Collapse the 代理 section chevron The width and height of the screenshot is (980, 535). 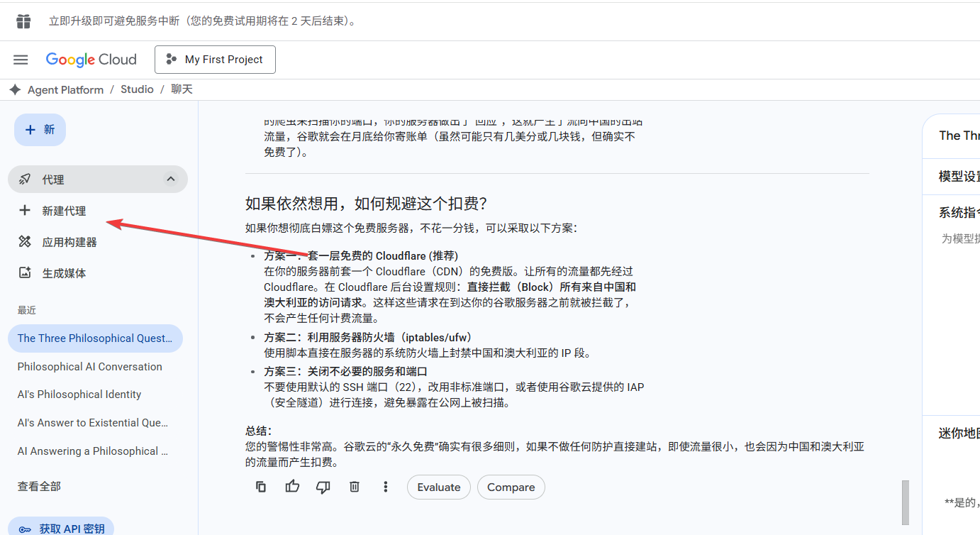(170, 180)
